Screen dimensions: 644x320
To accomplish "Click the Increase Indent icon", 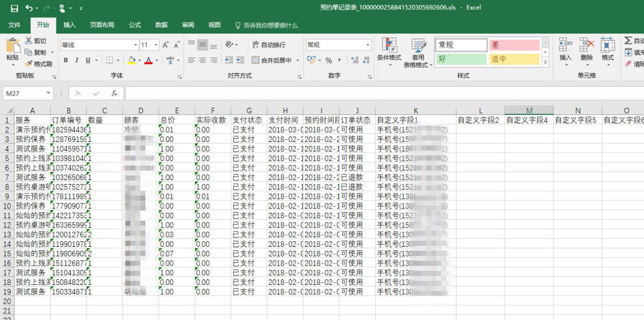I will (240, 61).
